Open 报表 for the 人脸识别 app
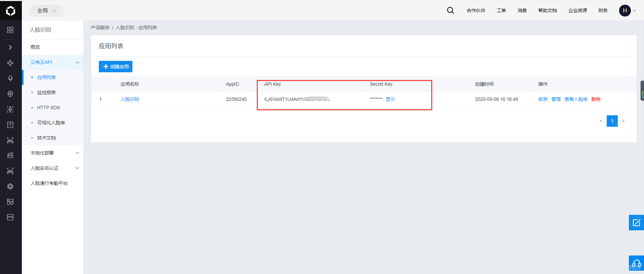The width and height of the screenshot is (644, 274). (543, 99)
